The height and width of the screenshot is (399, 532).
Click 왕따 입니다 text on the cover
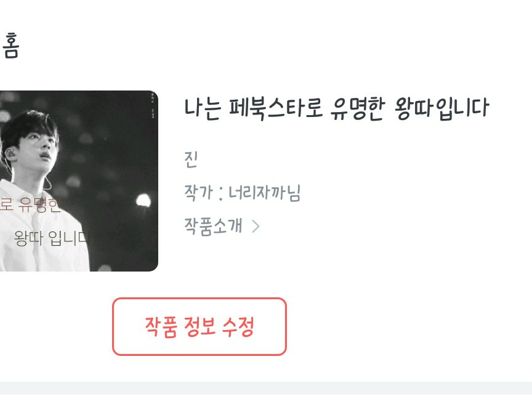pyautogui.click(x=52, y=238)
